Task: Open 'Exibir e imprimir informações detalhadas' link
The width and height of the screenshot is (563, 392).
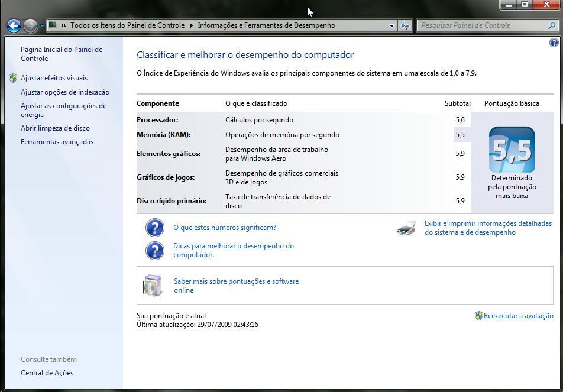Action: (x=488, y=228)
